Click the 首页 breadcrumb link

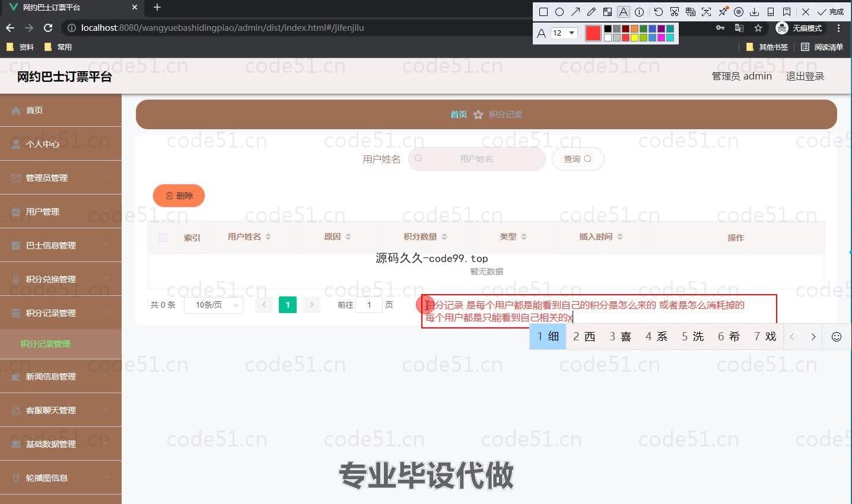point(459,114)
